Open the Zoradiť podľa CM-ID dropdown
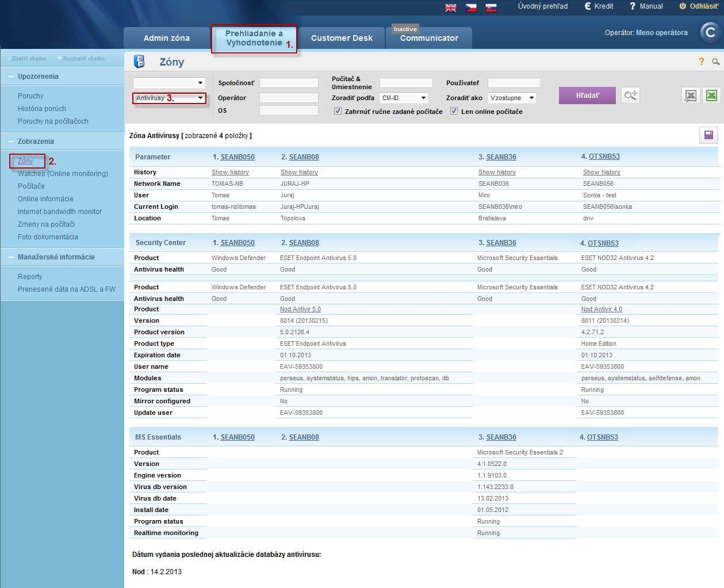Image resolution: width=724 pixels, height=588 pixels. pyautogui.click(x=404, y=98)
